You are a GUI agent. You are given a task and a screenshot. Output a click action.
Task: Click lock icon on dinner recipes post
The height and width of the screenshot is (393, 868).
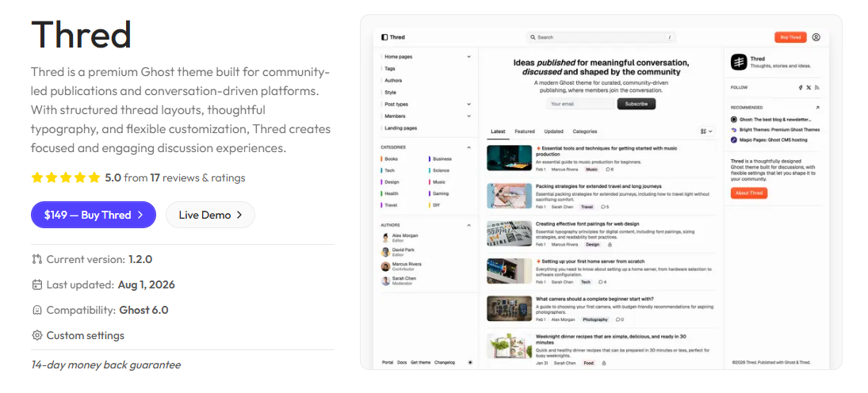point(603,363)
